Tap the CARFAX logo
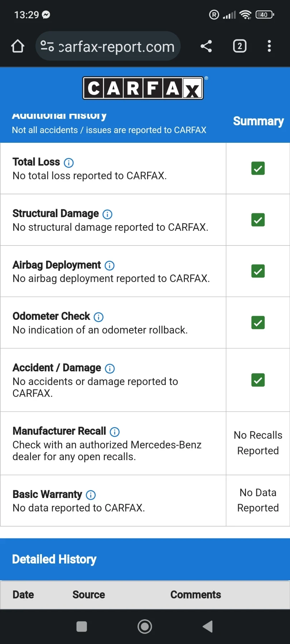 143,88
